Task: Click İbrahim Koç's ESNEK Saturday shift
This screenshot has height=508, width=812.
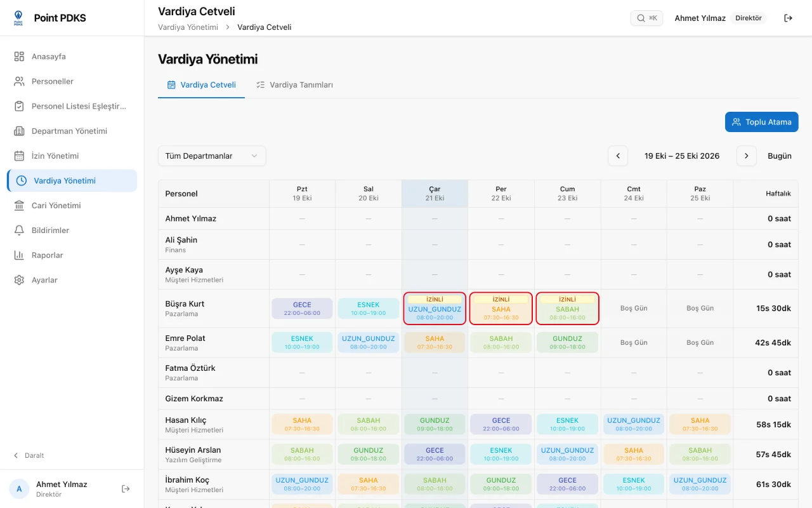Action: [x=634, y=484]
